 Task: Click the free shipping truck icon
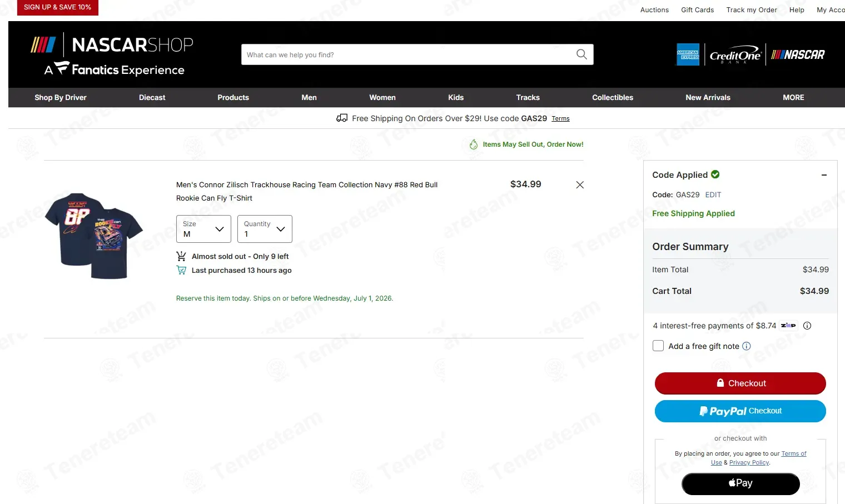(x=342, y=118)
